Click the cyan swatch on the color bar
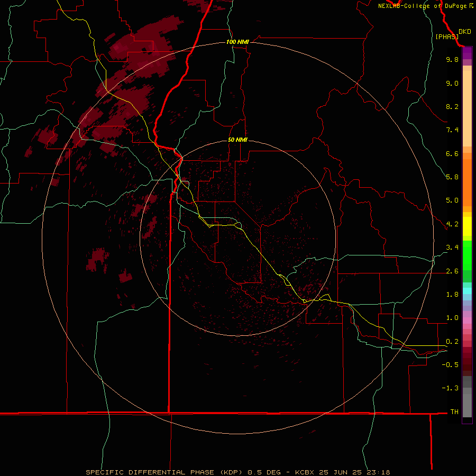Viewport: 476px width, 476px height. tap(467, 291)
